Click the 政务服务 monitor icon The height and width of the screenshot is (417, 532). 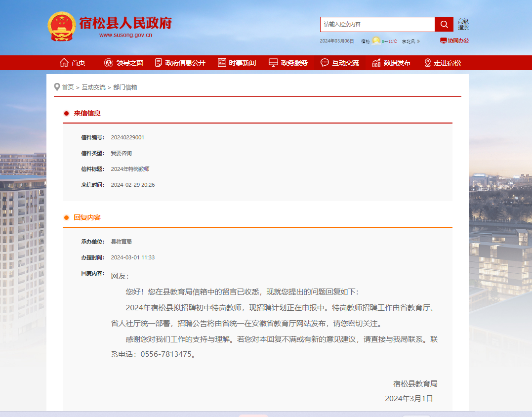(x=273, y=63)
